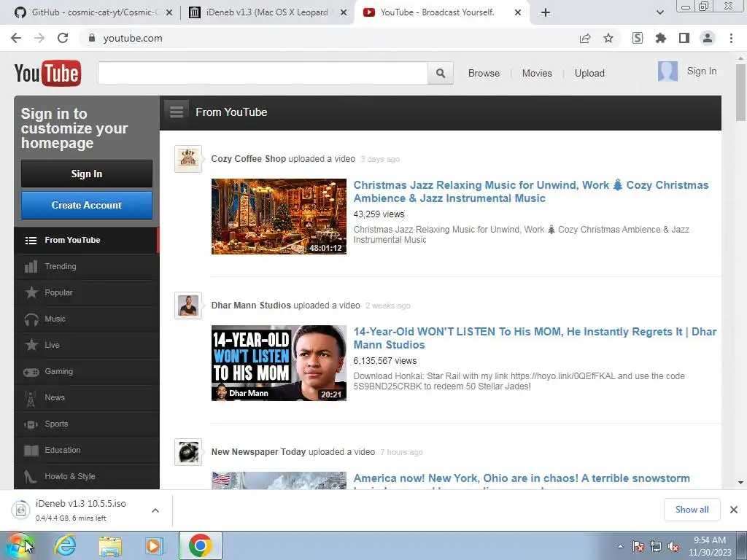Toggle the browser side panel icon
Screen dimensions: 747x560
(x=684, y=38)
